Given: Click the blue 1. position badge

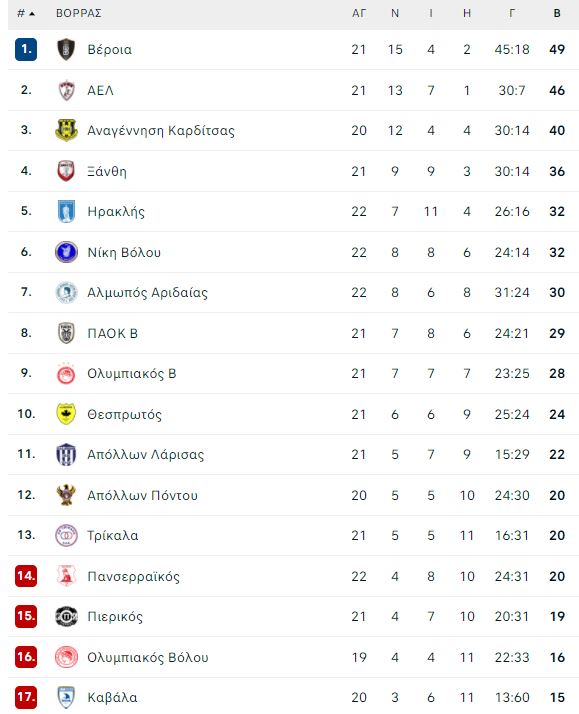Looking at the screenshot, I should click(26, 49).
